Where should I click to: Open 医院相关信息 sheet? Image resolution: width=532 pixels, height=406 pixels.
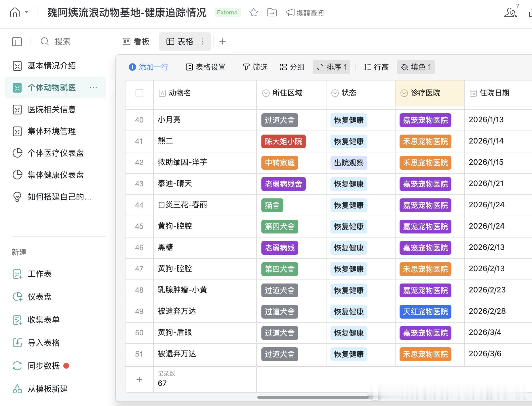55,110
